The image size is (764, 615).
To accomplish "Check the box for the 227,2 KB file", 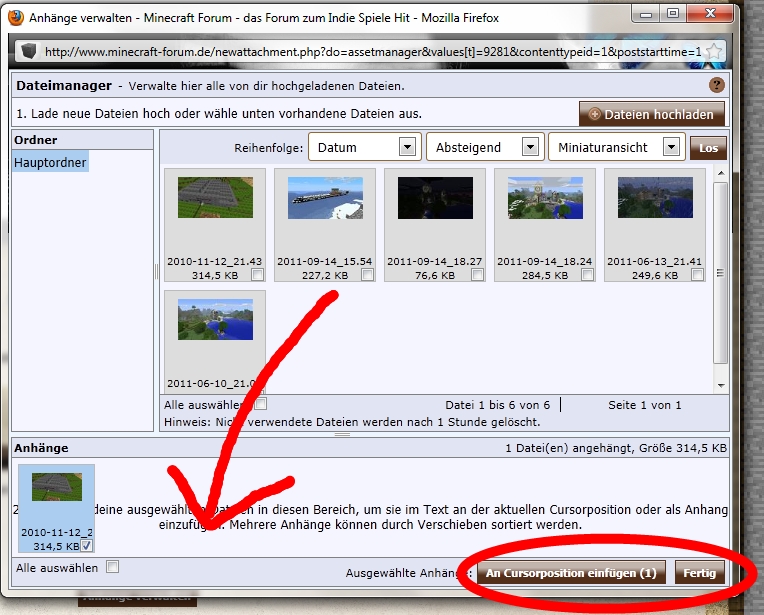I will (367, 275).
